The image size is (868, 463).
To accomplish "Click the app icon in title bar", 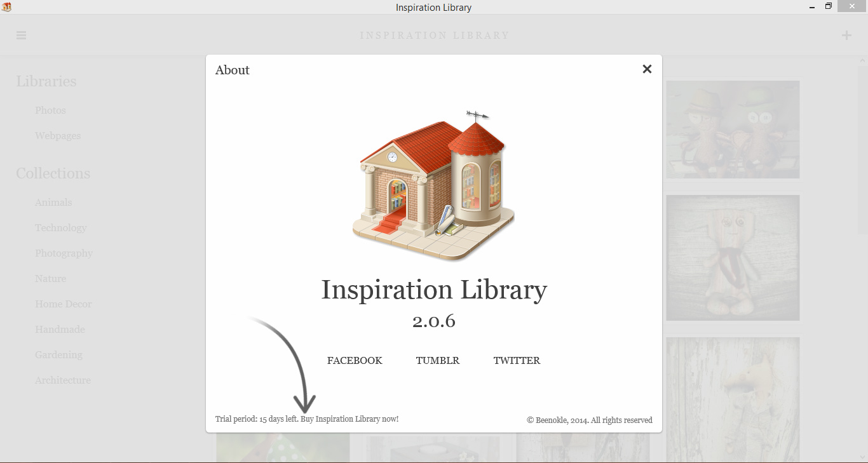I will [6, 7].
